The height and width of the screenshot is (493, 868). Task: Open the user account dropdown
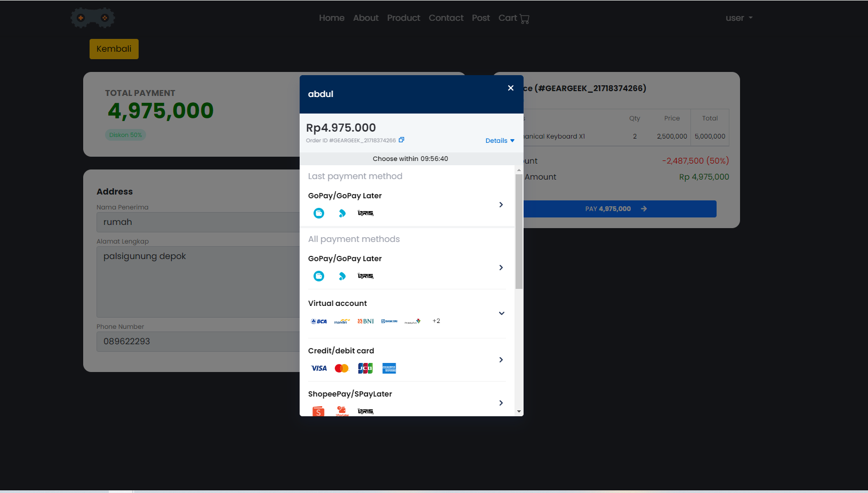(x=738, y=18)
